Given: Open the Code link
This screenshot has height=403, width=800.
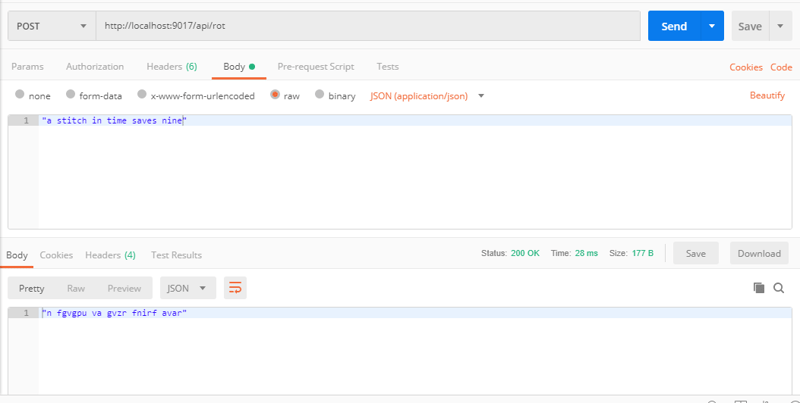Looking at the screenshot, I should pyautogui.click(x=781, y=67).
